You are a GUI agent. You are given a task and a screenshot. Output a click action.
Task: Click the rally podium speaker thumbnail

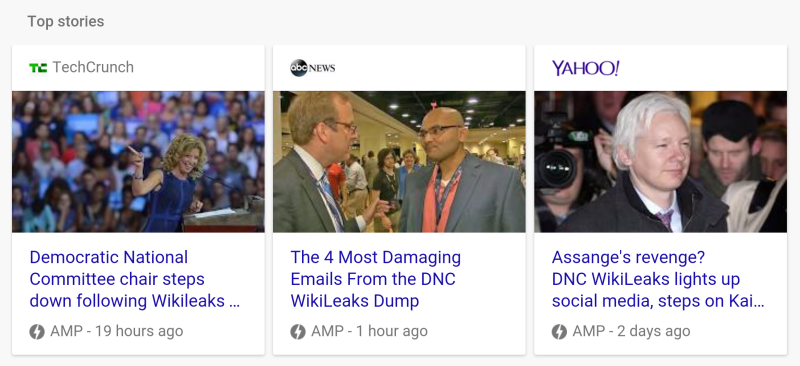tap(138, 162)
